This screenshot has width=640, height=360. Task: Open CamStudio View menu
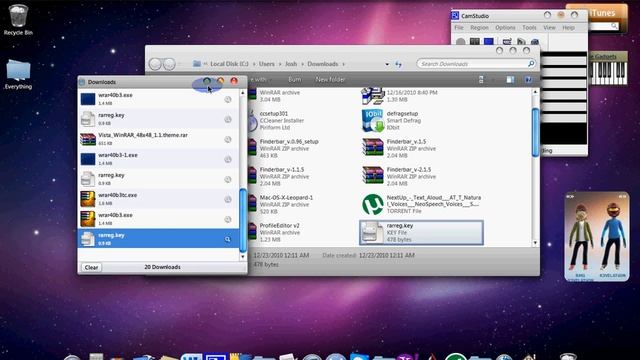pyautogui.click(x=549, y=28)
